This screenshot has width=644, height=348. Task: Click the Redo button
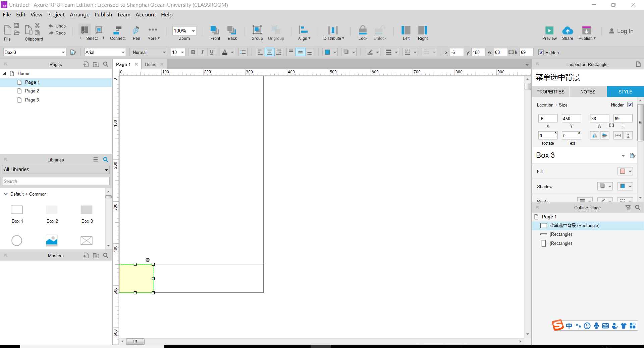[x=57, y=33]
